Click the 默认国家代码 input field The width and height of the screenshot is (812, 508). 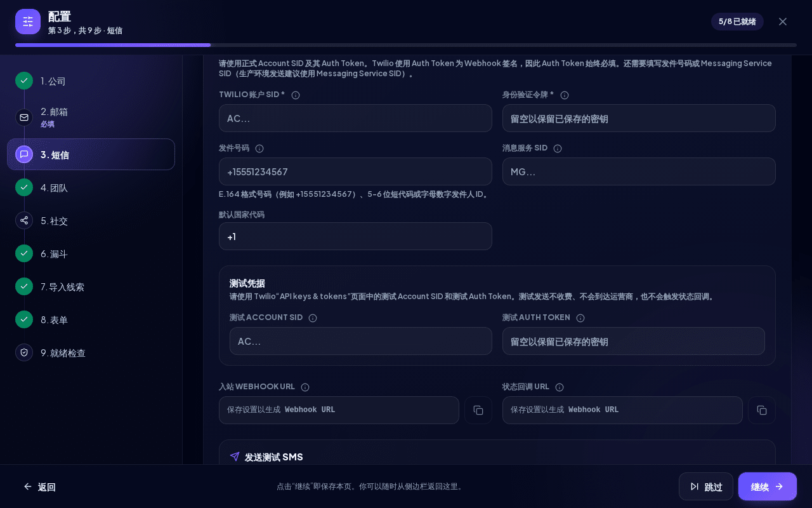point(355,236)
